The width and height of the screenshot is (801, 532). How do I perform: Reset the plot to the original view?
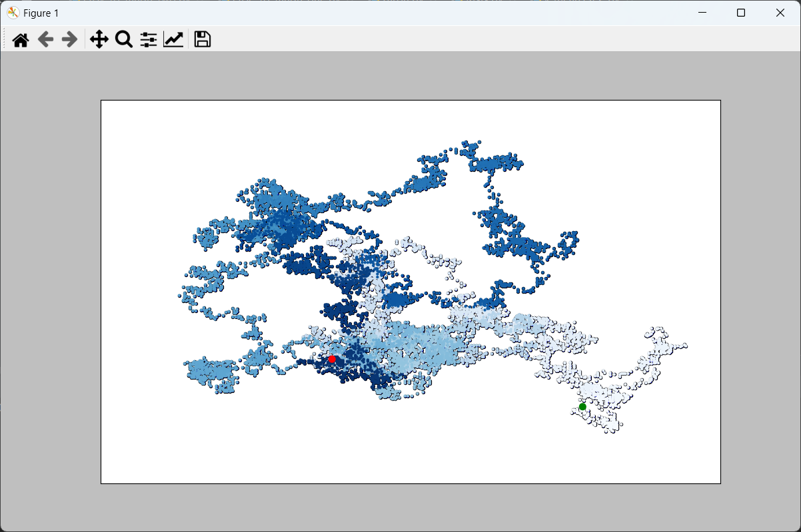click(21, 40)
